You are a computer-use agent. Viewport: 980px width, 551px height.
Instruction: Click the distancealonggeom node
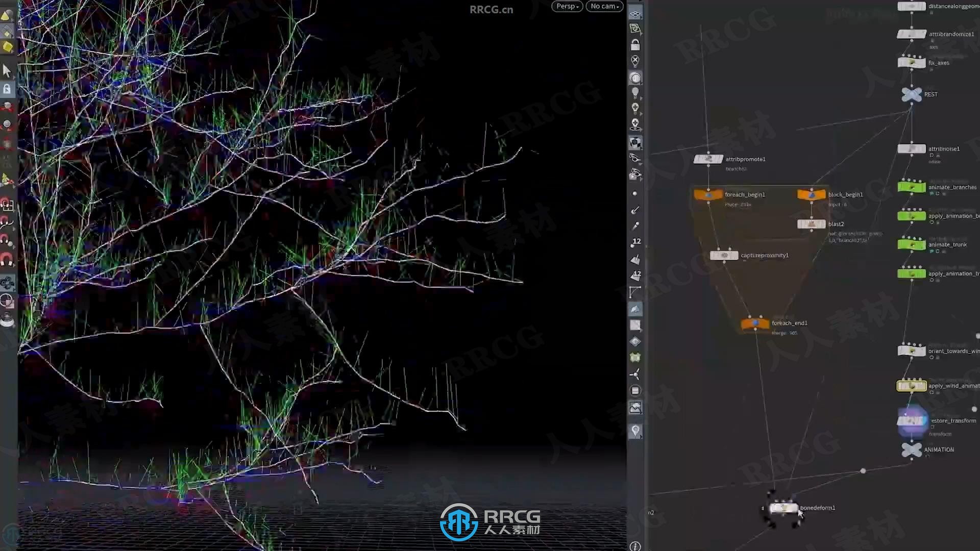pyautogui.click(x=912, y=6)
